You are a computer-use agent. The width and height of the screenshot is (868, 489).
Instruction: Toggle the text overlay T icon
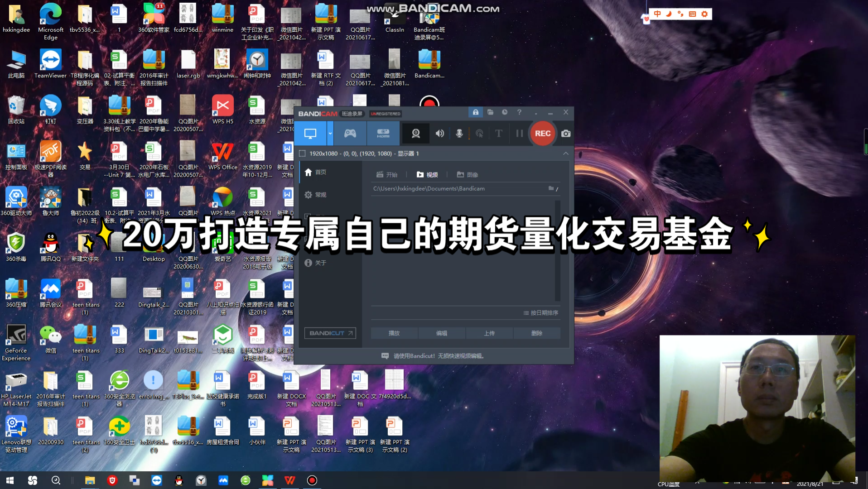pyautogui.click(x=499, y=134)
